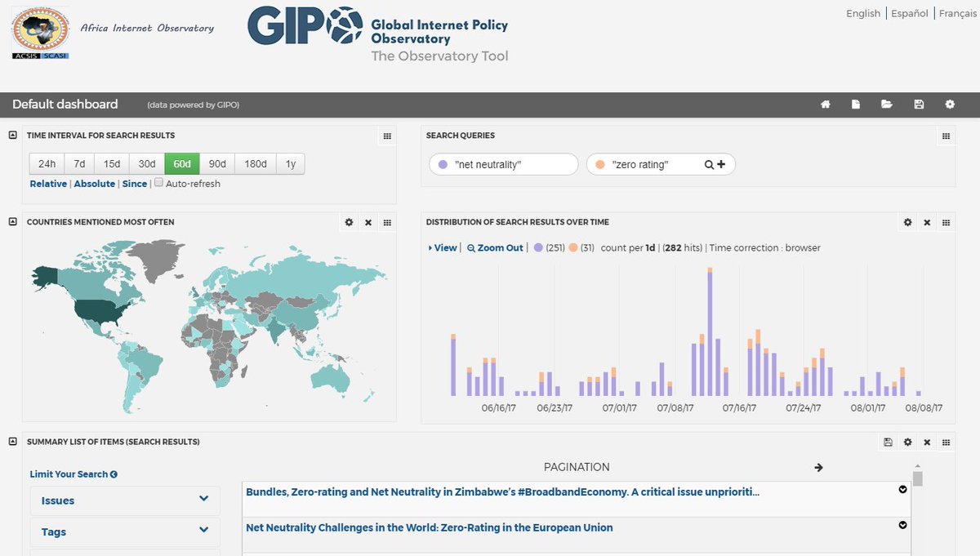The image size is (980, 556).
Task: Select the 7d time interval
Action: click(79, 164)
